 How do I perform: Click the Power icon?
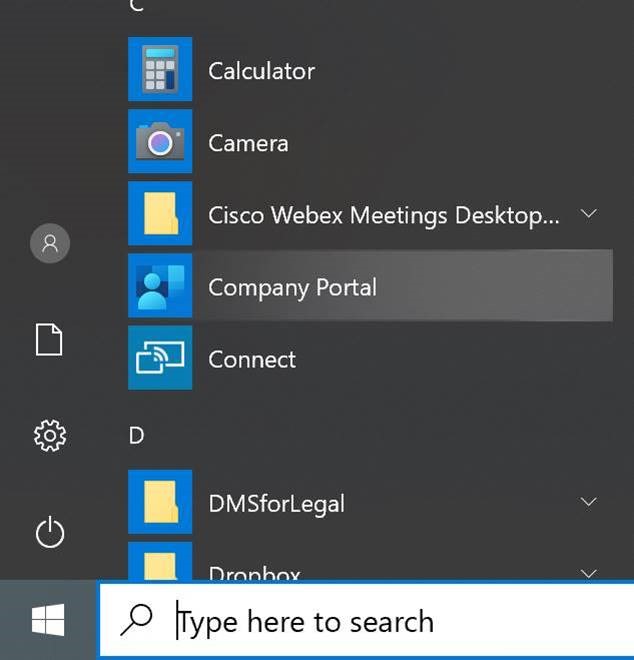pos(50,532)
